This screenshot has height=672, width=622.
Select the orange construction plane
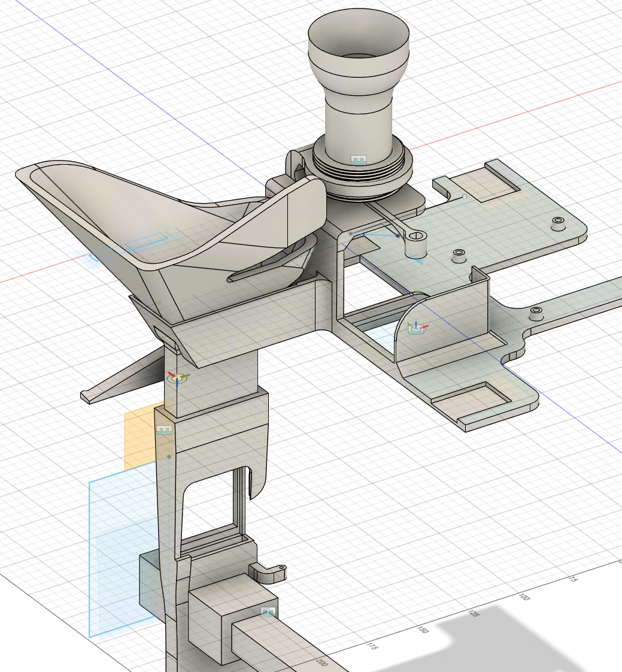click(138, 437)
